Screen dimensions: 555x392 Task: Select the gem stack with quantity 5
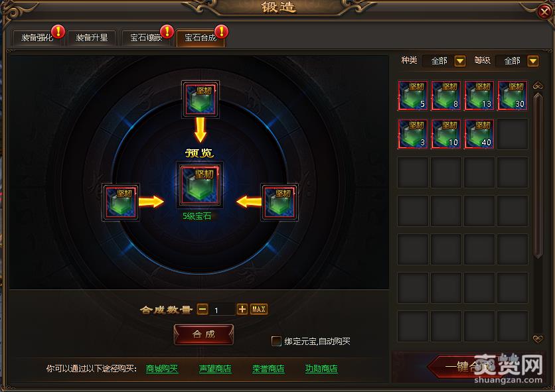pyautogui.click(x=413, y=96)
